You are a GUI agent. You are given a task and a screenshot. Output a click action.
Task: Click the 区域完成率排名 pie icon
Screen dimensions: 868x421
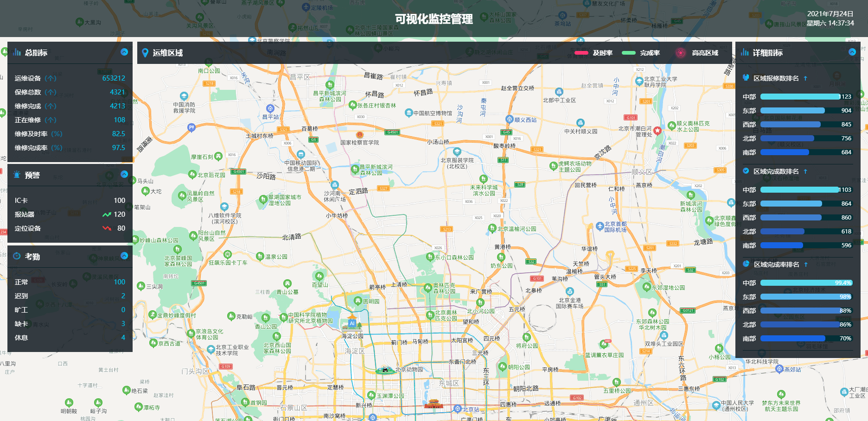746,264
